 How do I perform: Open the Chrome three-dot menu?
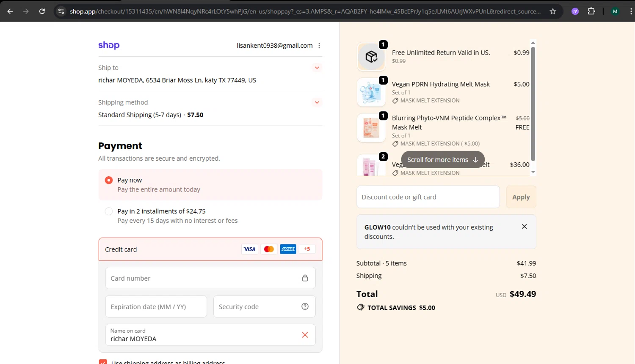coord(631,11)
